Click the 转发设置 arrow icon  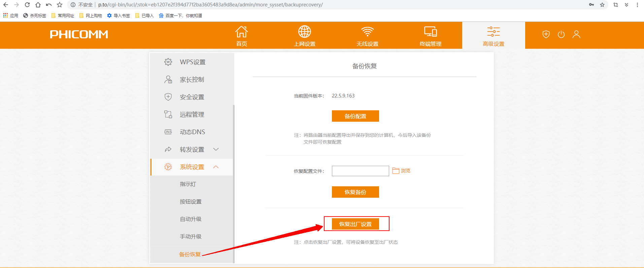click(168, 149)
